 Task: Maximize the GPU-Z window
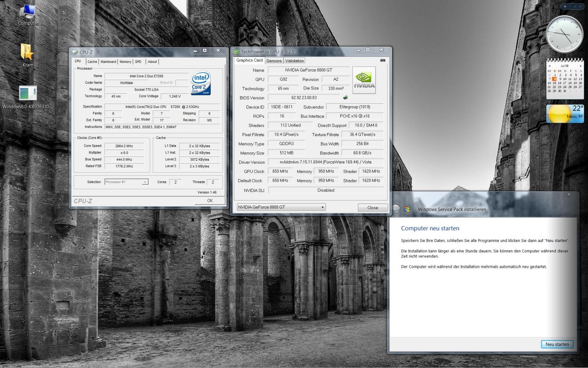[368, 50]
